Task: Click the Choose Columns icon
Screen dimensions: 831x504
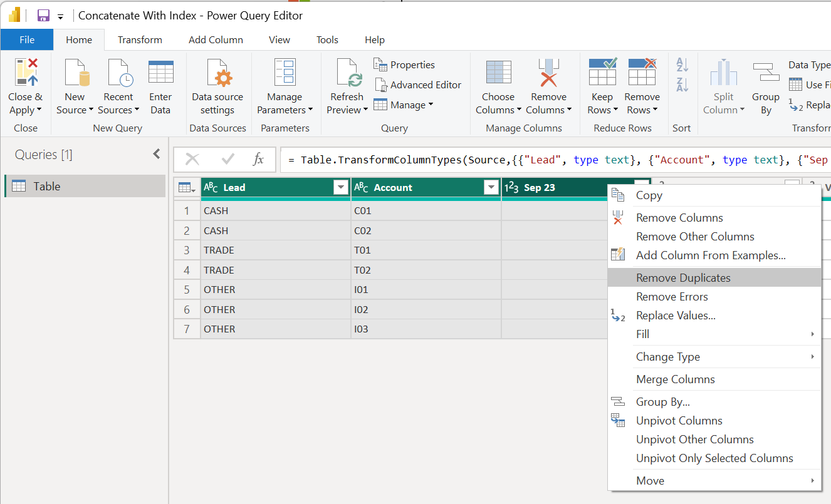Action: pos(498,72)
